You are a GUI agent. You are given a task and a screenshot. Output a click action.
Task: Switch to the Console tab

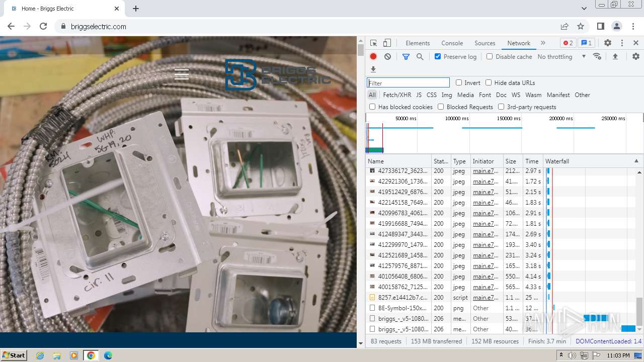[452, 43]
